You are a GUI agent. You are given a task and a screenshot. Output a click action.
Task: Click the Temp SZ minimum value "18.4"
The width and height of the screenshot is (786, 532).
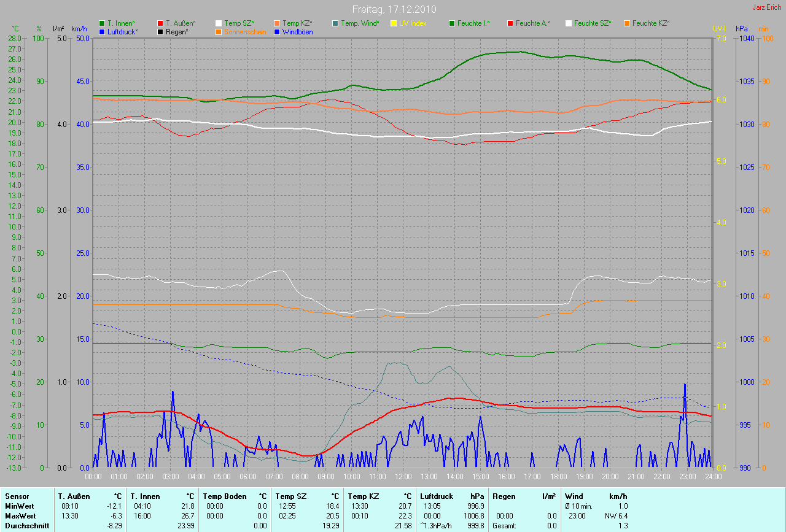tap(332, 506)
